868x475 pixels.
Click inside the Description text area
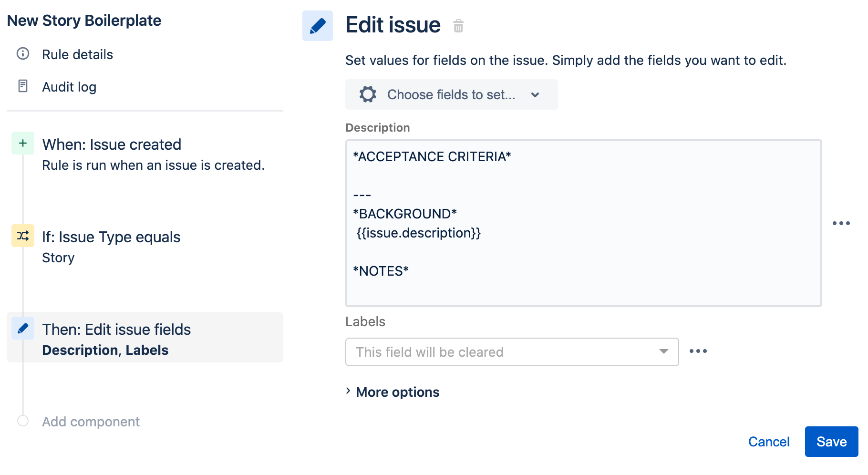583,223
